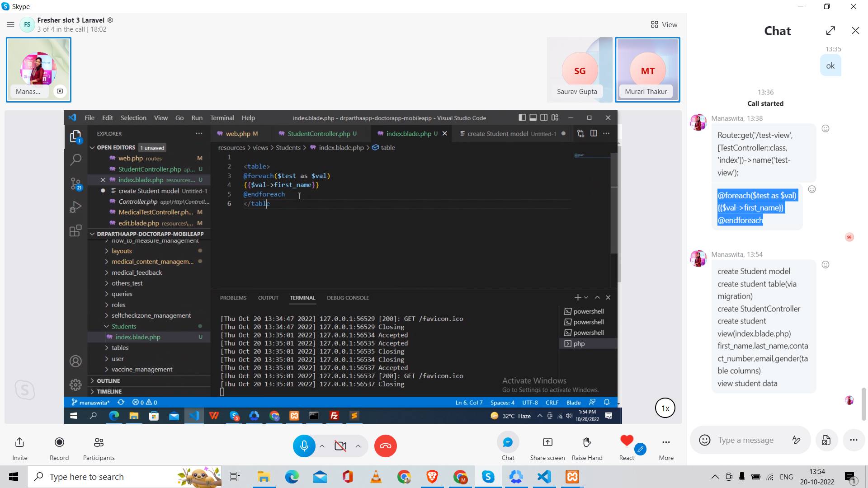Image resolution: width=868 pixels, height=488 pixels.
Task: Turn on the video camera
Action: [340, 446]
